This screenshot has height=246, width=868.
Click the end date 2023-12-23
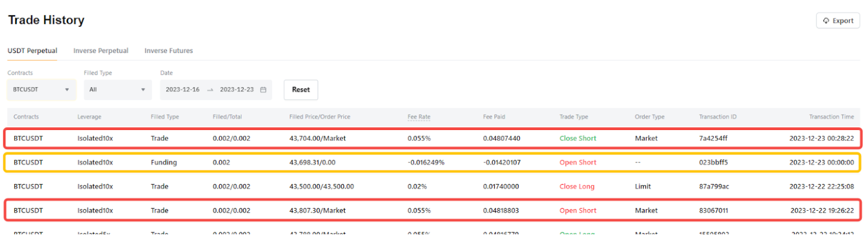[x=236, y=90]
